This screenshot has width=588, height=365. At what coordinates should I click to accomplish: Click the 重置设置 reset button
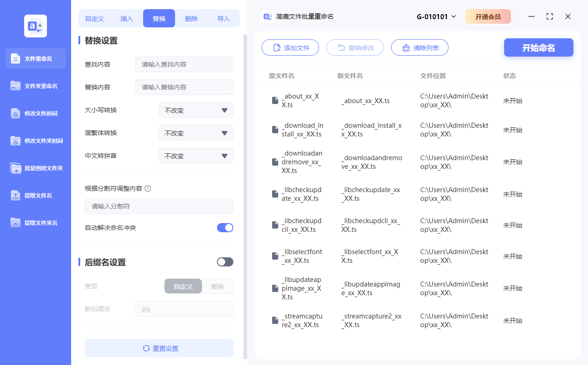tap(159, 348)
